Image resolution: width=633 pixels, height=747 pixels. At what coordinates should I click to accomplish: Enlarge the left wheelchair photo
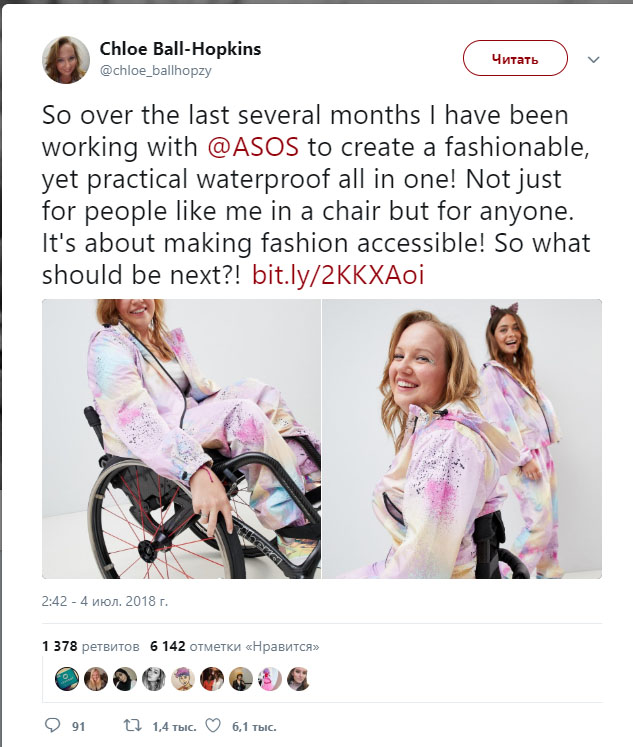[x=181, y=438]
